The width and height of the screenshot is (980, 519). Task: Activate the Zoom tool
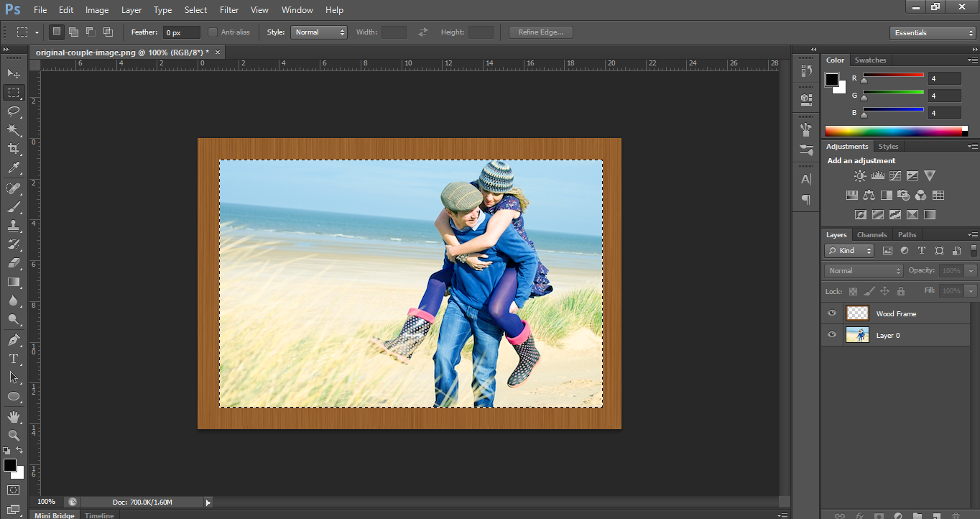coord(14,436)
